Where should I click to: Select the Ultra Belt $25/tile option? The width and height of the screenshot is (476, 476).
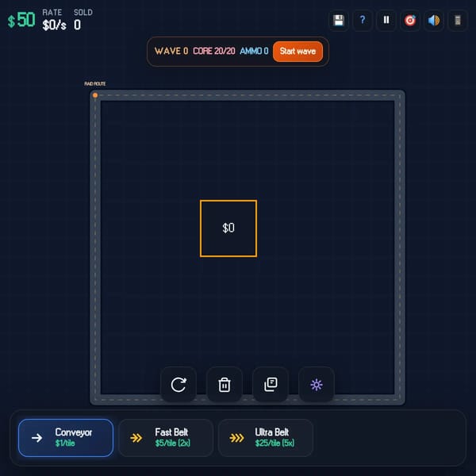266,438
